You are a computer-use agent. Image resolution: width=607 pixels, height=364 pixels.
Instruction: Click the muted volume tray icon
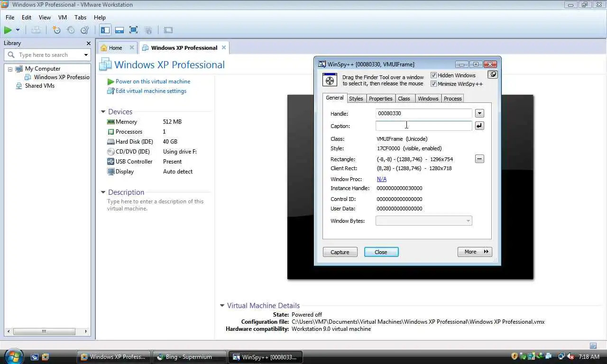[x=570, y=356]
